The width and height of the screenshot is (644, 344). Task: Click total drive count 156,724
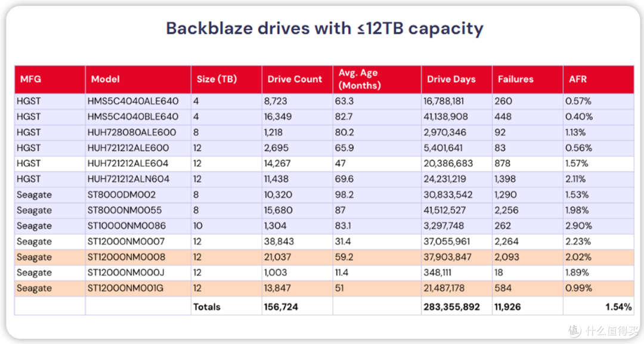point(281,307)
